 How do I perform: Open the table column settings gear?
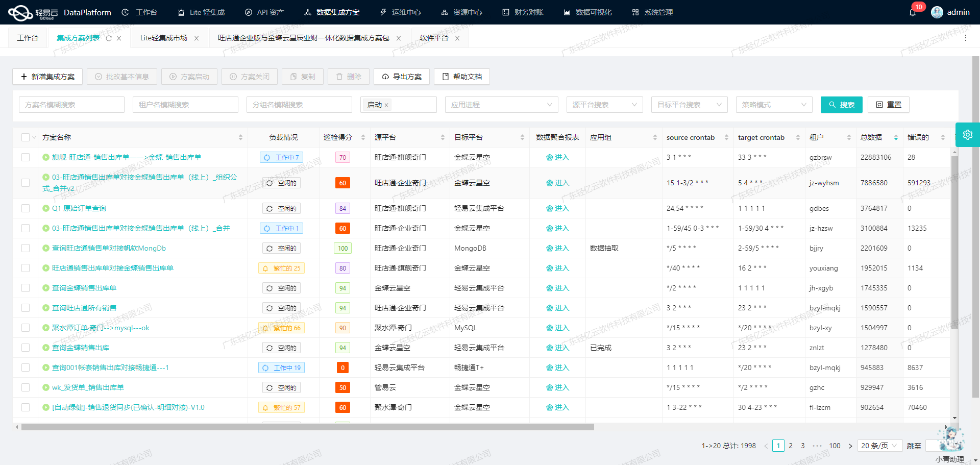click(x=967, y=135)
